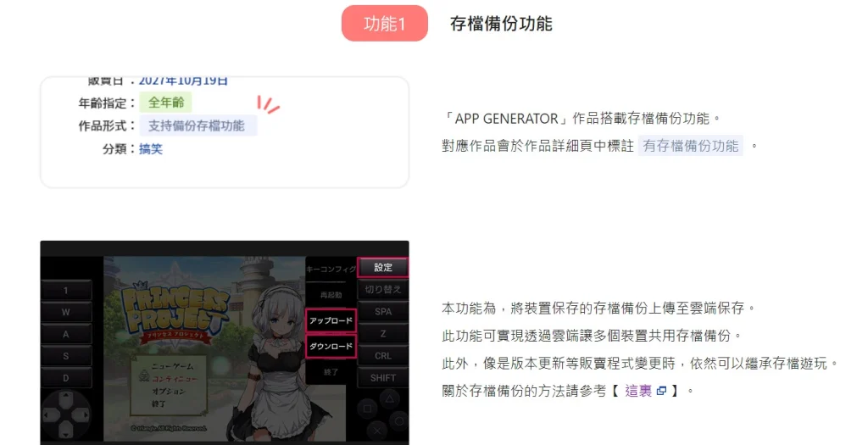Screen dimensions: 868x445
Task: Click the 存檔備份功能 heading
Action: point(501,24)
